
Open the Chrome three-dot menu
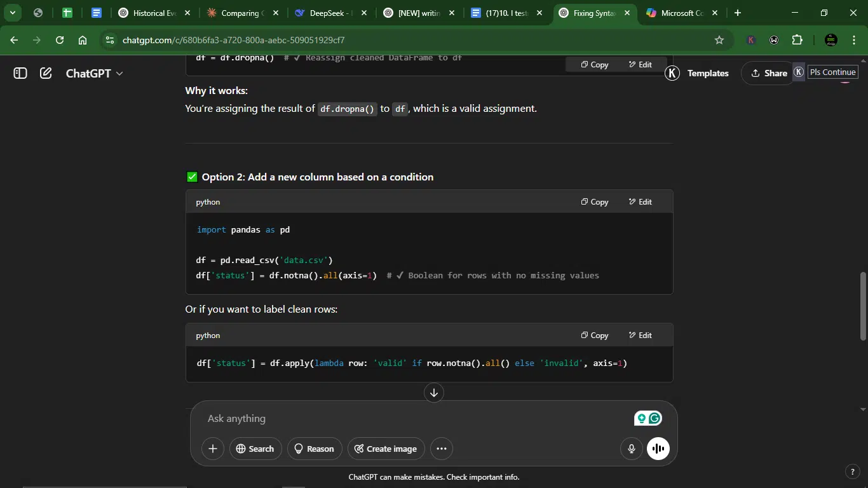[x=853, y=40]
